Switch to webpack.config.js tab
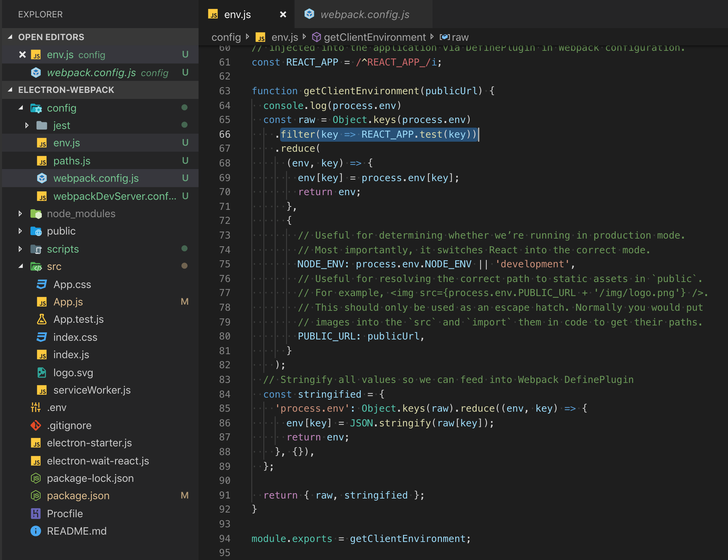This screenshot has width=728, height=560. 364,14
